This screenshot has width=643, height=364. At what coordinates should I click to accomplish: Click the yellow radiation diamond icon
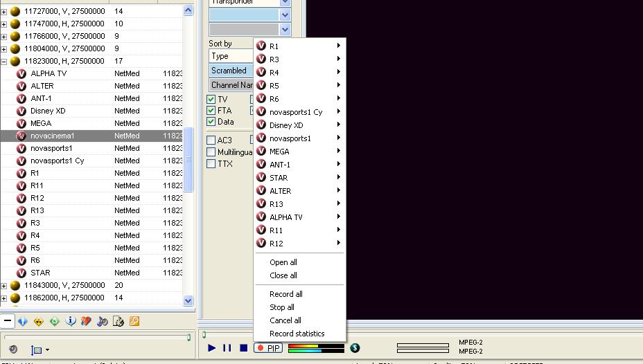pyautogui.click(x=39, y=321)
